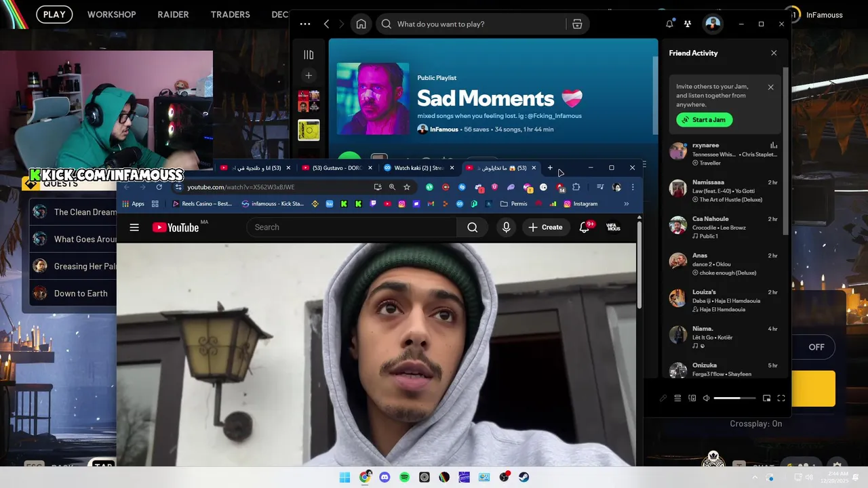This screenshot has height=488, width=868.
Task: Open Spotify browse icon in search bar
Action: point(577,24)
